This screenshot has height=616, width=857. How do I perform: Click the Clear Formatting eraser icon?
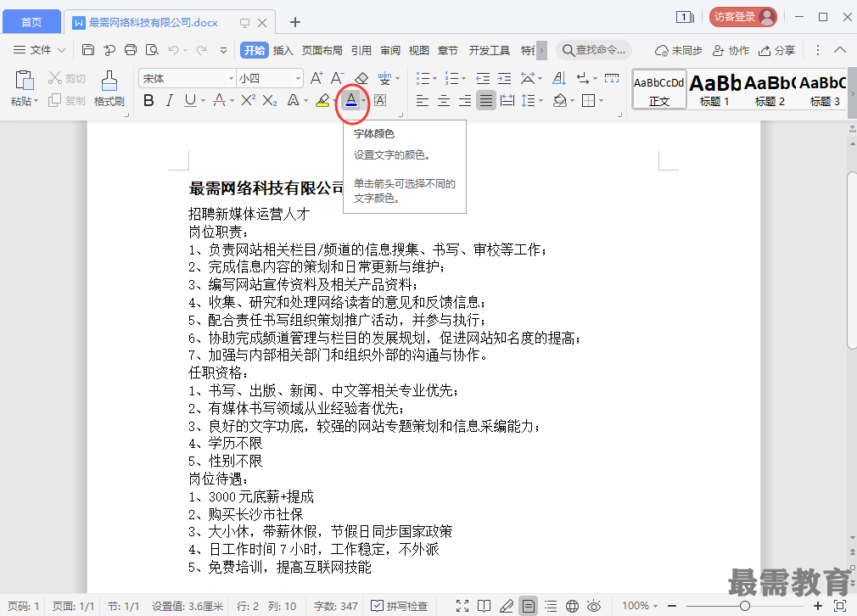tap(361, 78)
